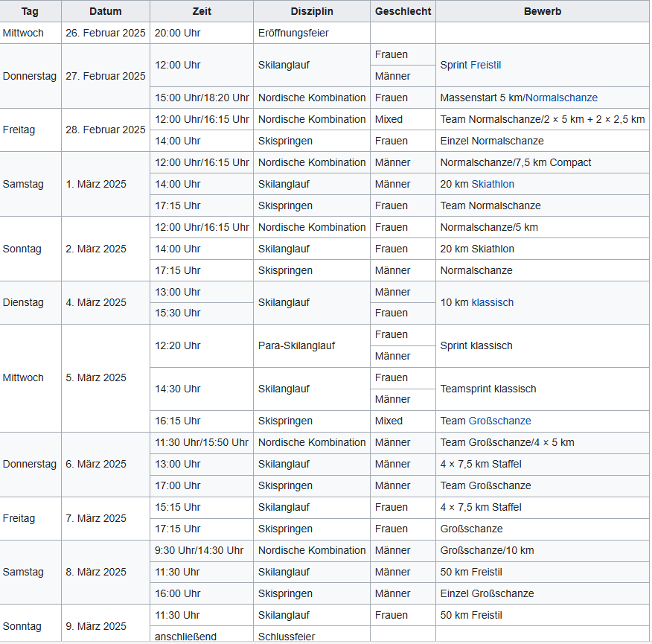Click the Zeit column header
The height and width of the screenshot is (644, 652).
point(201,11)
